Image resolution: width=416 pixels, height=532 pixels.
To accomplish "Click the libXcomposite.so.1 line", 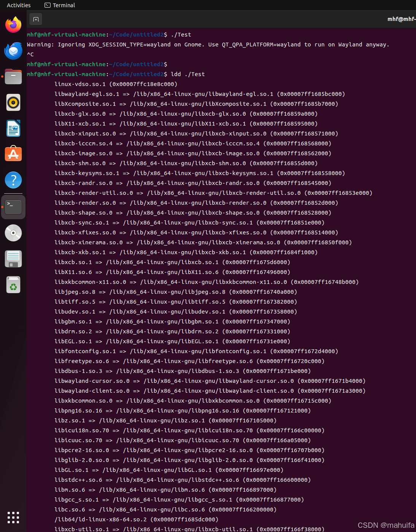I will pos(196,104).
